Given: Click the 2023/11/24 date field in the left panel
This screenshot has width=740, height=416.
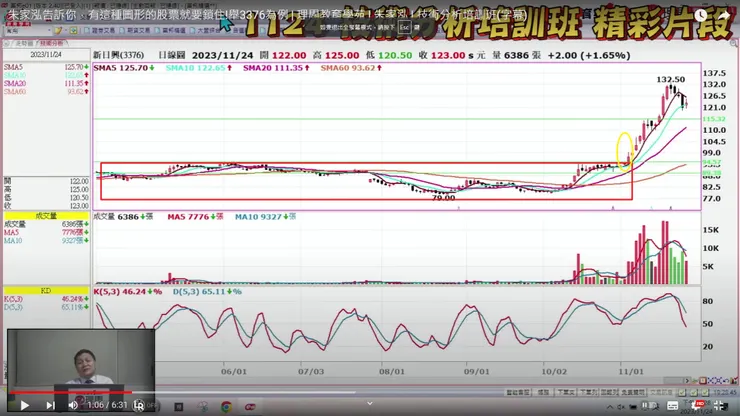Looking at the screenshot, I should click(x=46, y=55).
